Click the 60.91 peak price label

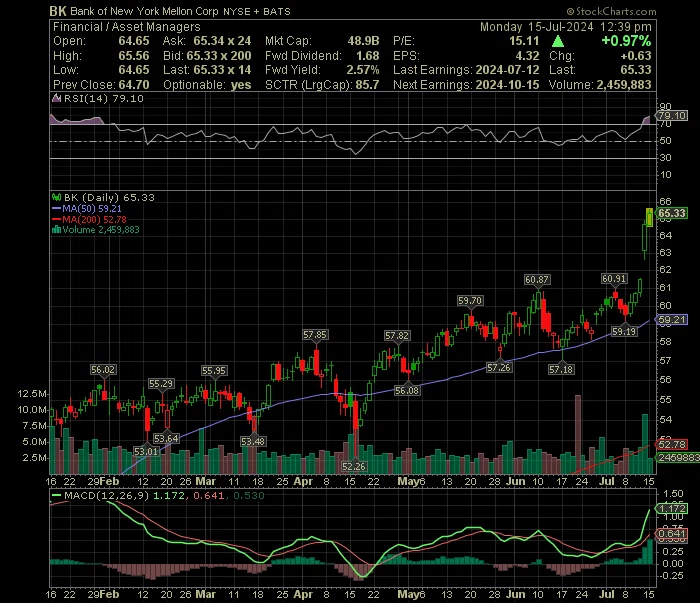coord(614,279)
